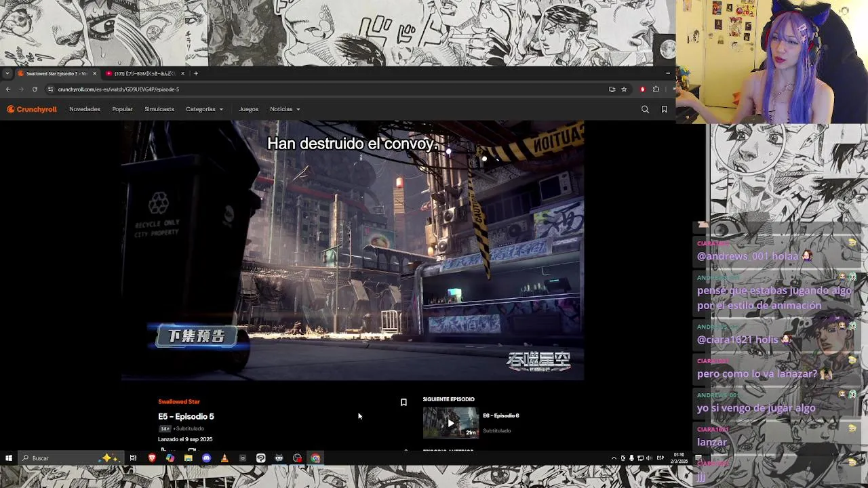Viewport: 868px width, 488px height.
Task: Open the Novedades menu item
Action: click(x=85, y=109)
